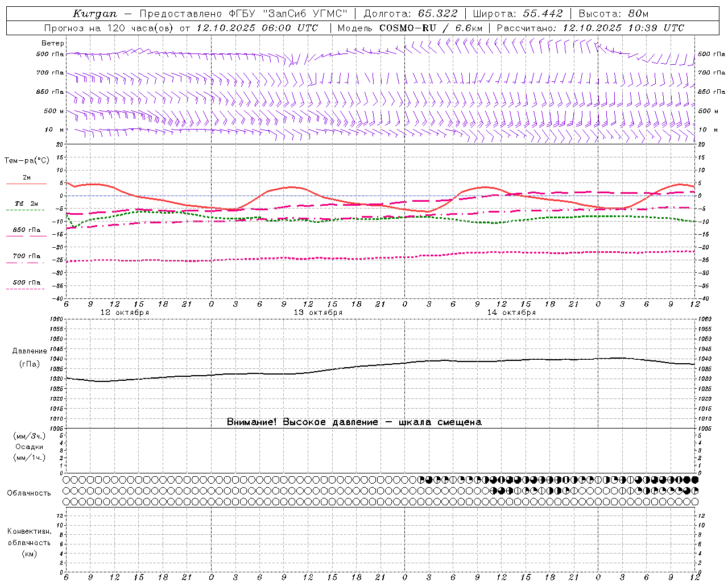Click the green dotted '850 гПа' temperature legend entry
This screenshot has width=728, height=582.
tap(27, 230)
